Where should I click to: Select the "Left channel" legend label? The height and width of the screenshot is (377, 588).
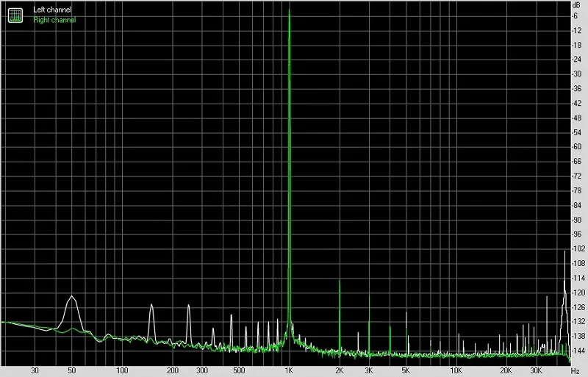(52, 10)
